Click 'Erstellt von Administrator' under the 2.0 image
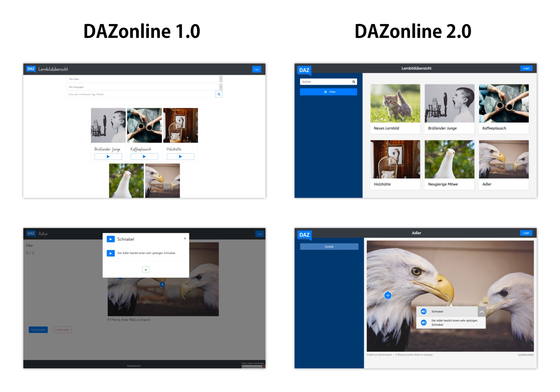Screen dimensions: 560x392 (379, 355)
